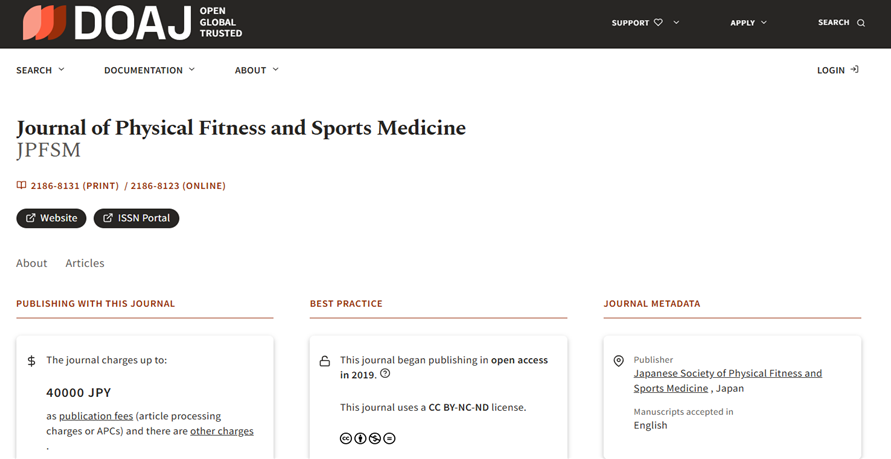891x459 pixels.
Task: Select the About tab
Action: (31, 263)
